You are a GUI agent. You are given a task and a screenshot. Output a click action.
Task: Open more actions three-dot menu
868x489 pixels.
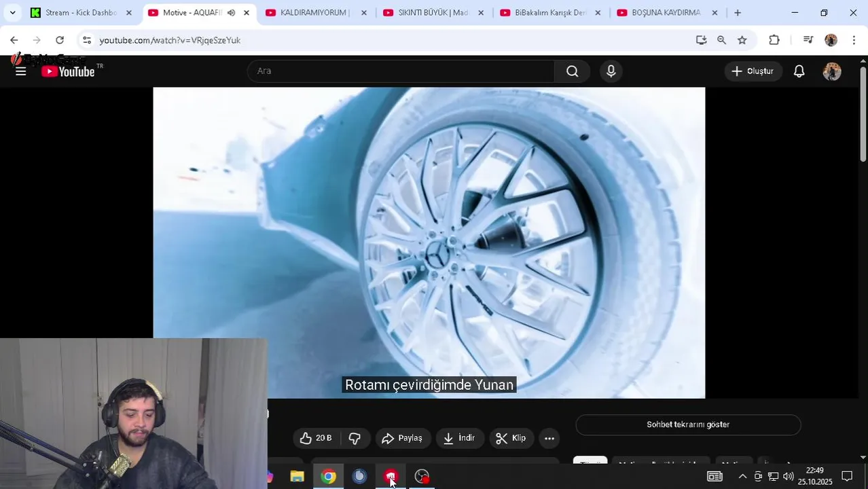(549, 438)
